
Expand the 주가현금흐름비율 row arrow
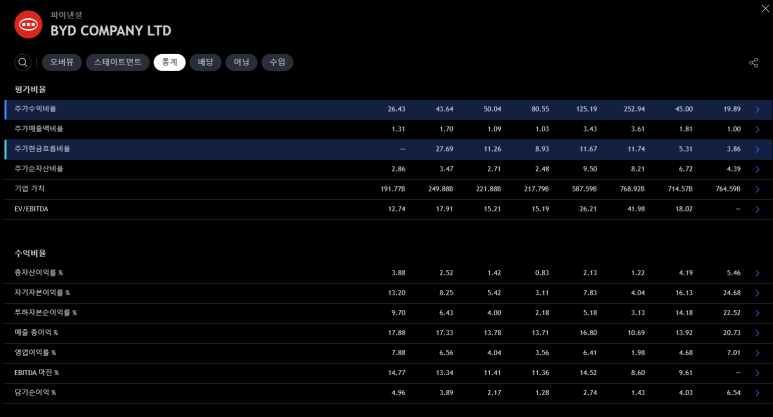758,149
